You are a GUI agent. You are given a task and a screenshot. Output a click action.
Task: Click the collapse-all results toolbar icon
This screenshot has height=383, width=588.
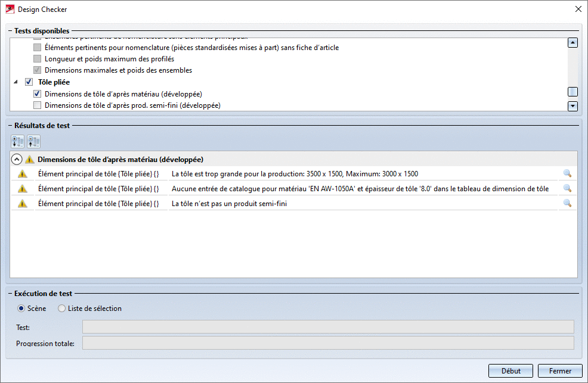pos(34,142)
